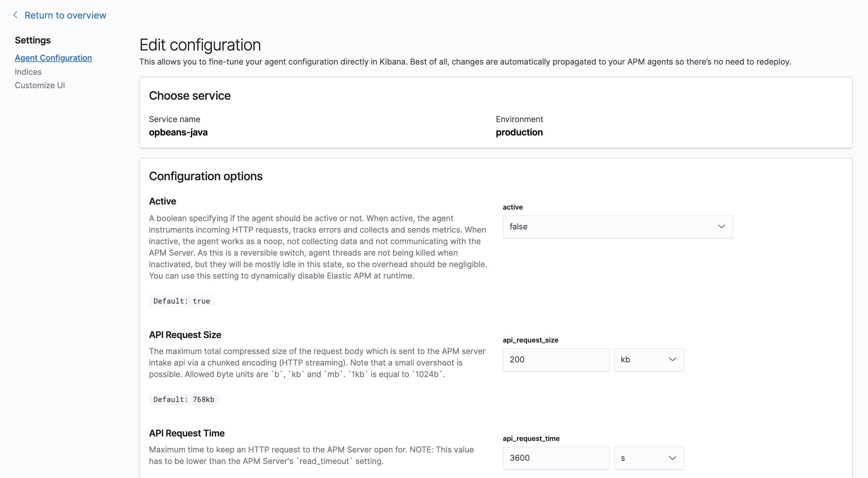The height and width of the screenshot is (478, 868).
Task: Switch to the Indices settings section
Action: point(28,72)
